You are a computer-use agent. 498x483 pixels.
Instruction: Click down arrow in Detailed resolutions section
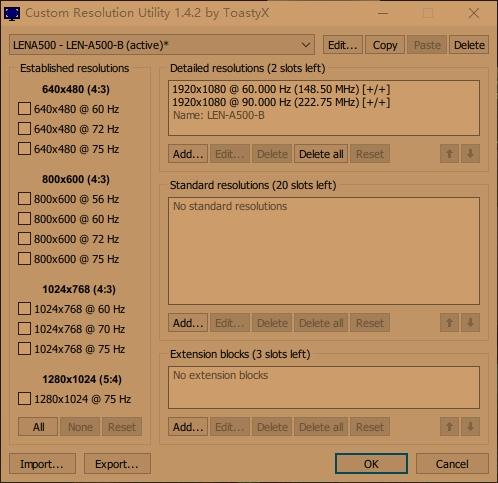coord(470,154)
